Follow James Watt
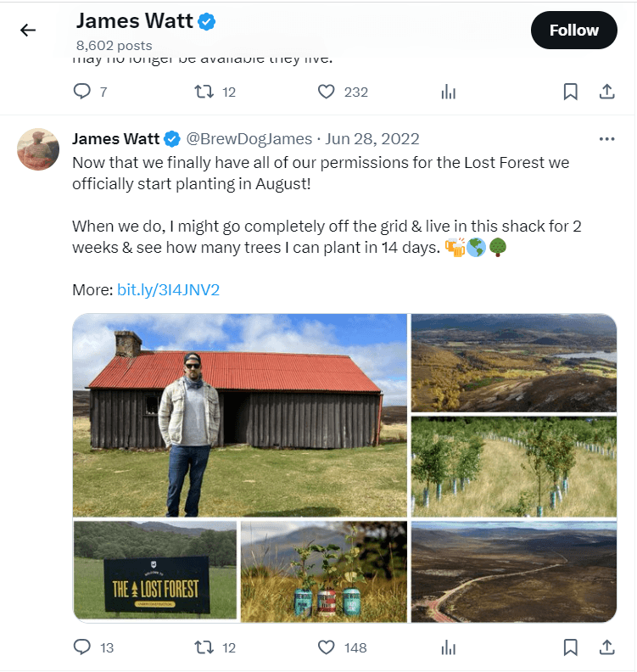The width and height of the screenshot is (637, 672). (x=573, y=31)
